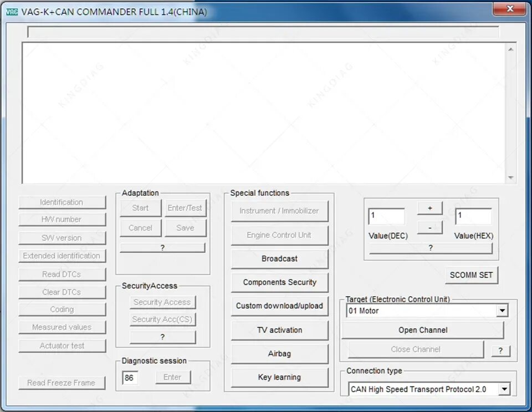This screenshot has height=412, width=532.
Task: Click Enter in Diagnostic session group
Action: (x=173, y=378)
